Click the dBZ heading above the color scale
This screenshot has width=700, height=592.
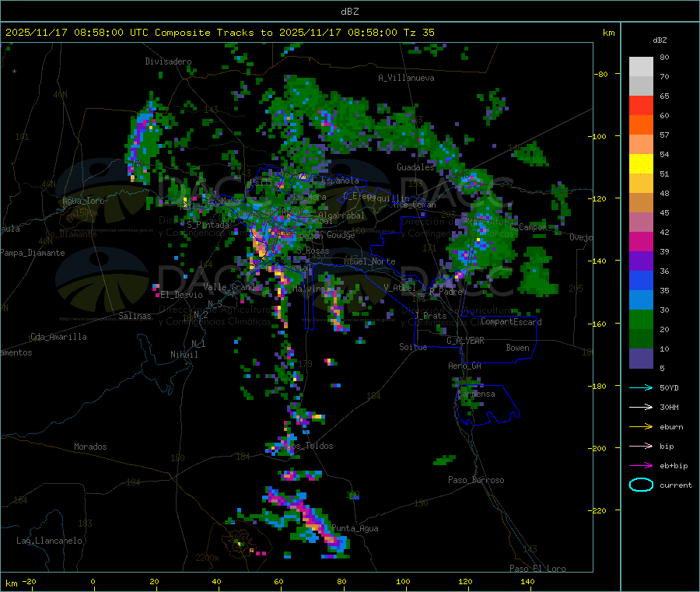[660, 40]
